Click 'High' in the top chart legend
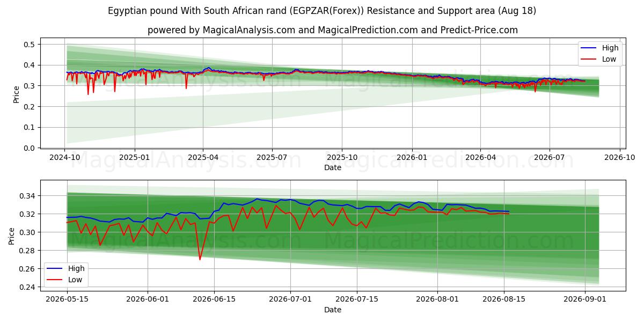 (609, 48)
